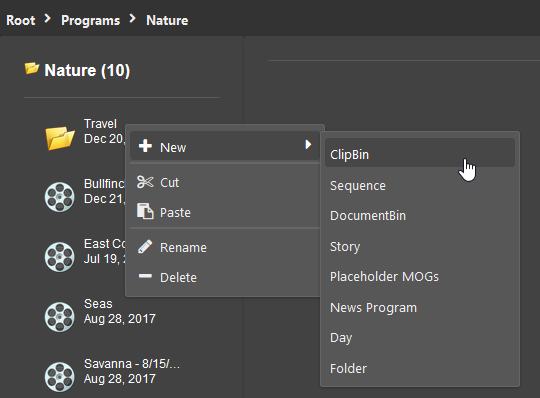540x398 pixels.
Task: Create a new Story
Action: click(x=420, y=246)
